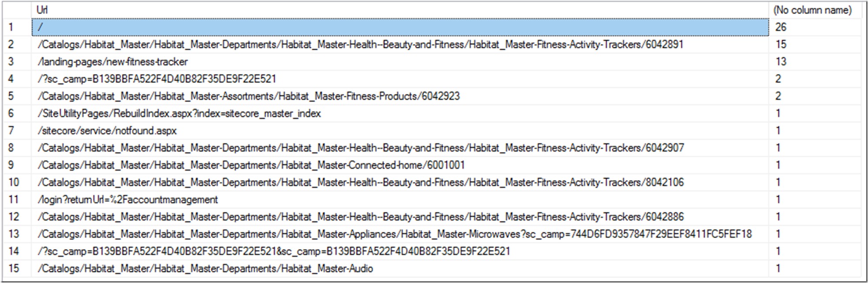868x283 pixels.
Task: Click the /sitecore/service/notfound.aspx cell
Action: tap(107, 130)
